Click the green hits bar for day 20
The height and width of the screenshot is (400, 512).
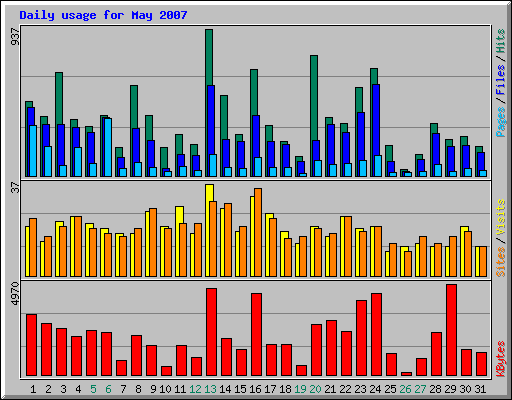[314, 98]
